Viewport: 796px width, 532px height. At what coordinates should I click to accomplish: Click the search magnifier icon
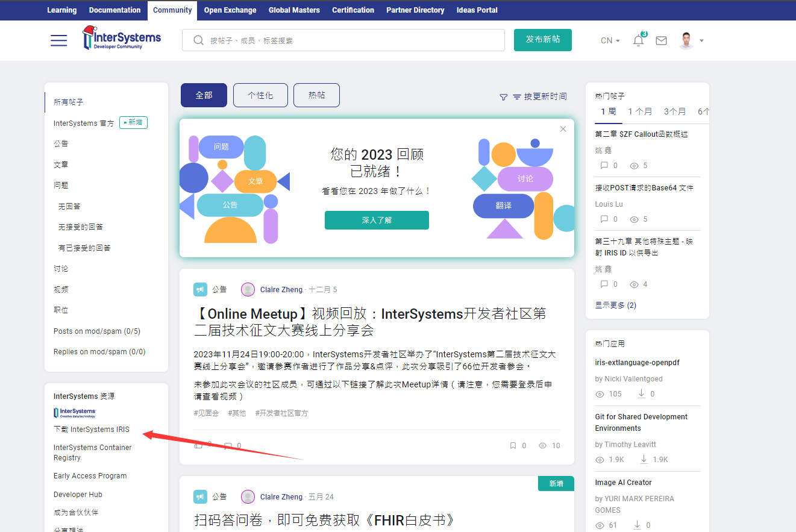click(x=198, y=40)
